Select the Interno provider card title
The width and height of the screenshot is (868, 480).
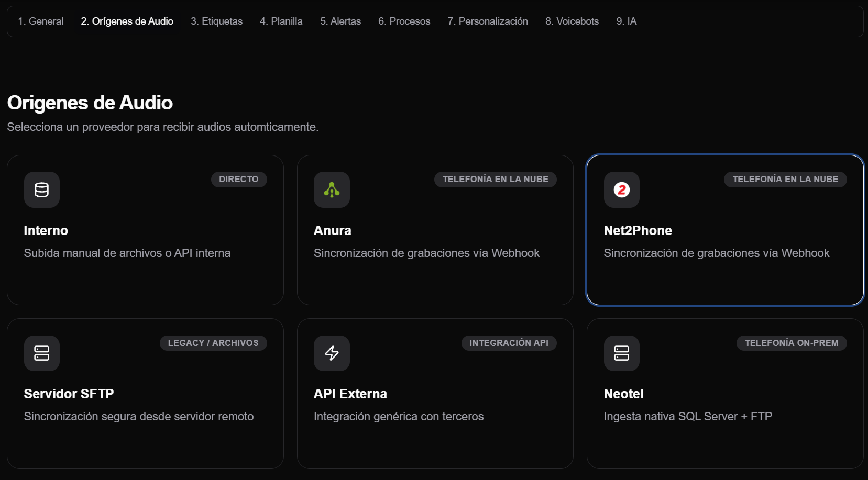point(46,230)
